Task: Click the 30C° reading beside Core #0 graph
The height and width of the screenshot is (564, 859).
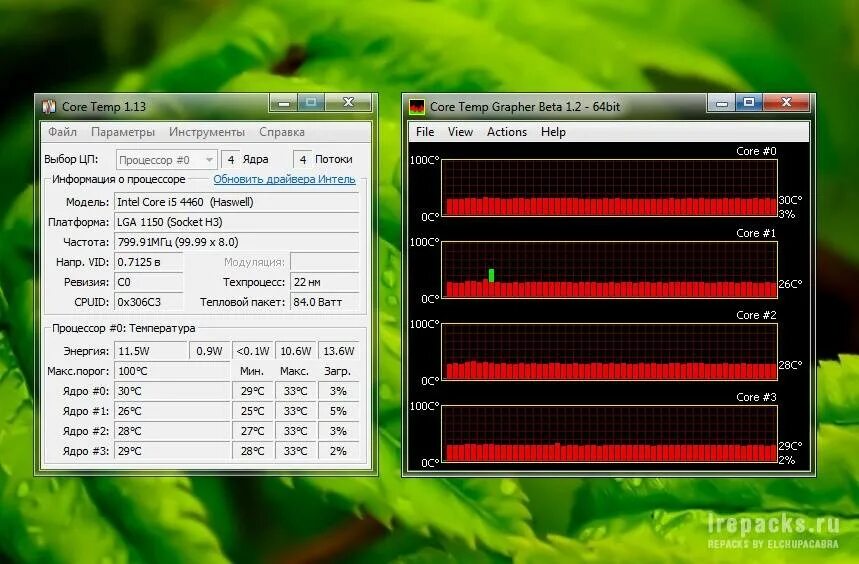Action: (790, 200)
